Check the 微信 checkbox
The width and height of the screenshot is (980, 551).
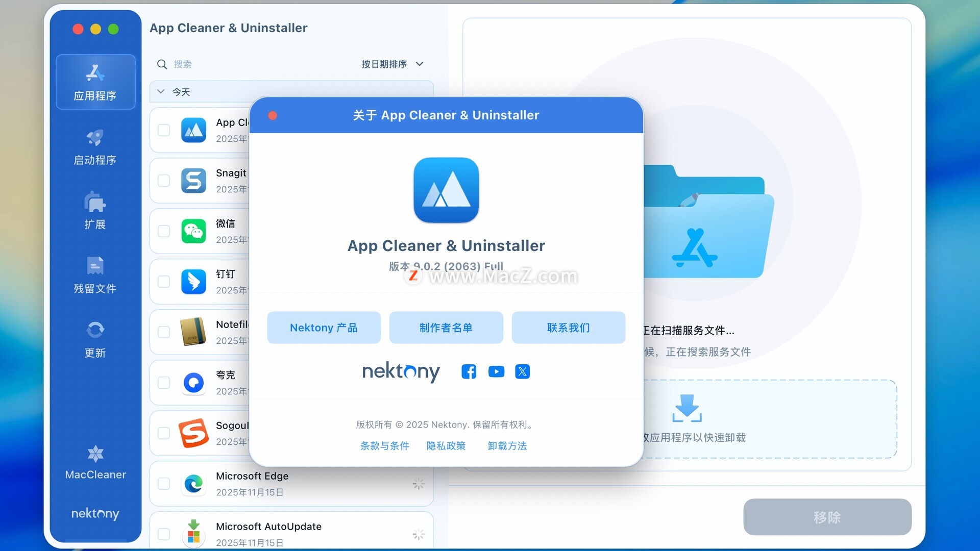164,231
